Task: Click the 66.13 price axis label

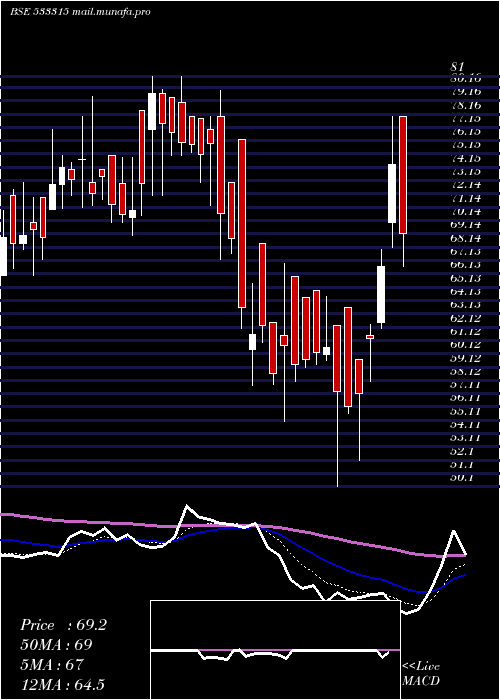Action: (x=466, y=265)
